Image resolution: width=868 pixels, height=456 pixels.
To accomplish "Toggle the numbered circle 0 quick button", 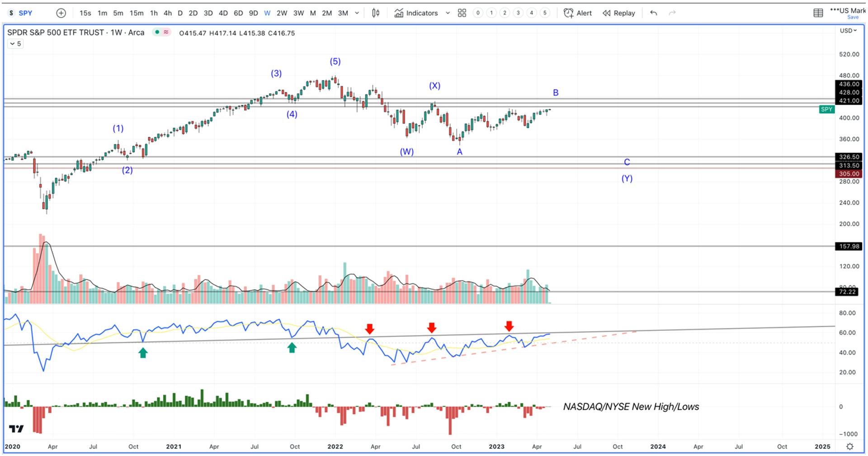I will tap(478, 13).
